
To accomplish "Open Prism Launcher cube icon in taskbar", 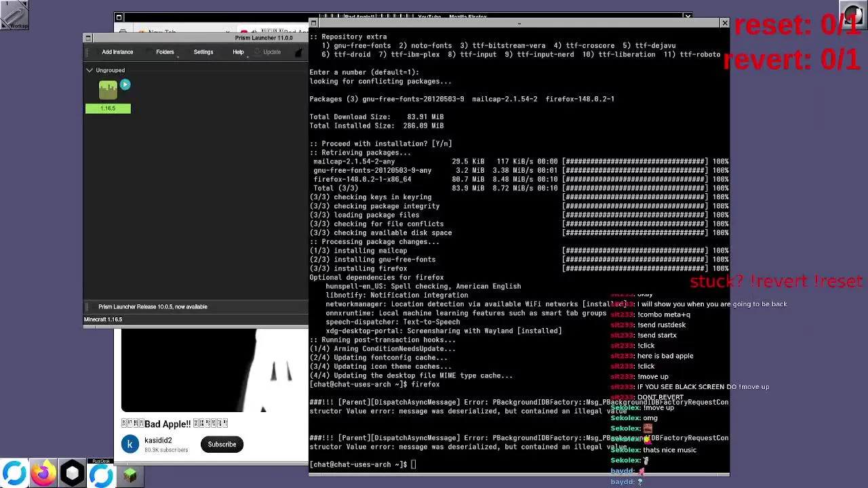I will (x=72, y=474).
